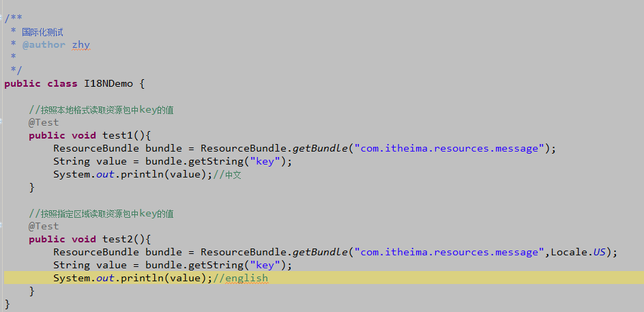
Task: Click the comment 按照指定区域读取资源包中key的值
Action: pyautogui.click(x=102, y=213)
